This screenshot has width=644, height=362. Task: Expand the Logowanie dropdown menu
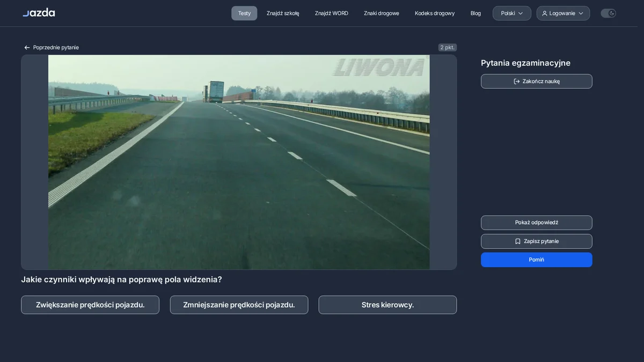(563, 13)
